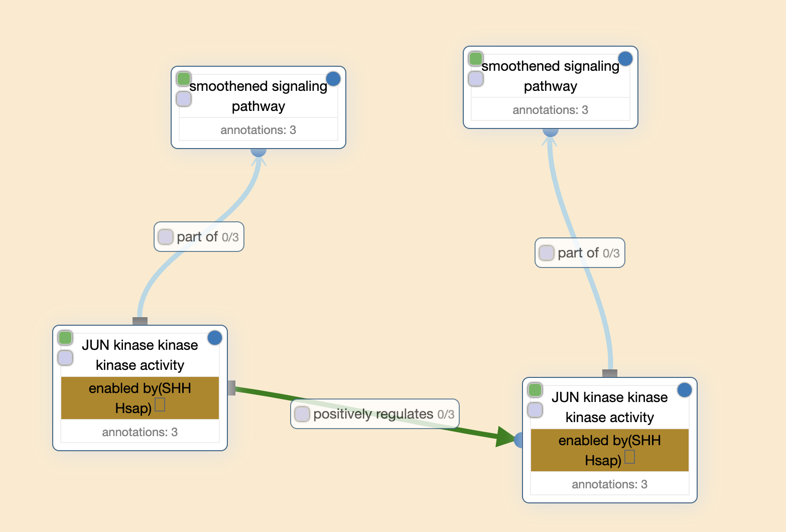This screenshot has height=532, width=786.
Task: Select the 'part of' label from the target JUN node
Action: [x=578, y=253]
